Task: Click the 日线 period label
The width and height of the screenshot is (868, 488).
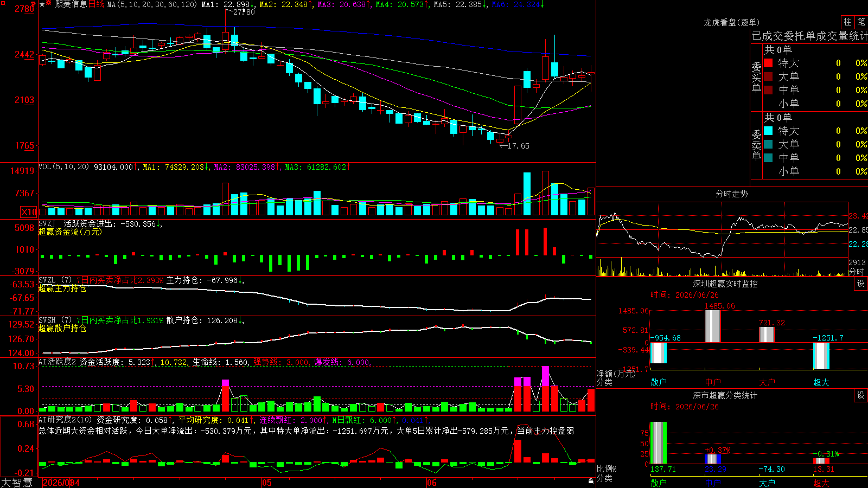Action: (x=96, y=4)
